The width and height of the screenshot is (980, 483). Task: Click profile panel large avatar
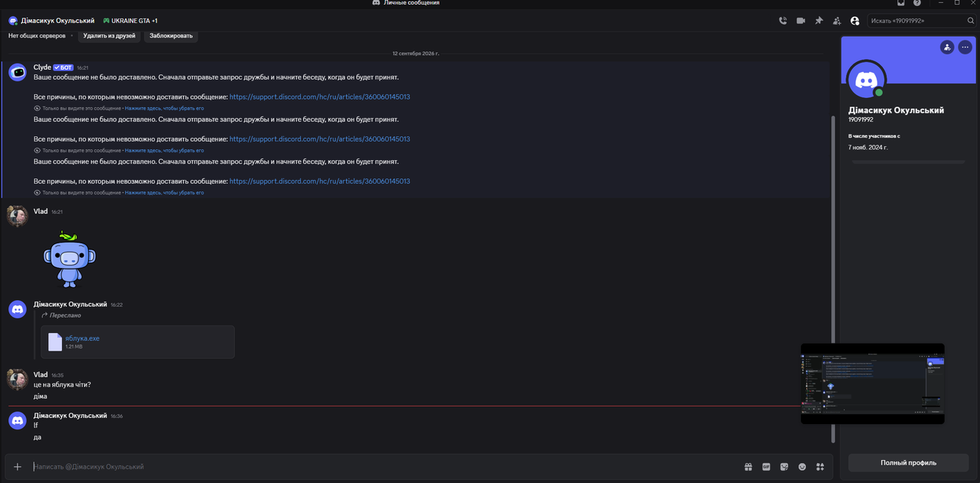[x=867, y=80]
